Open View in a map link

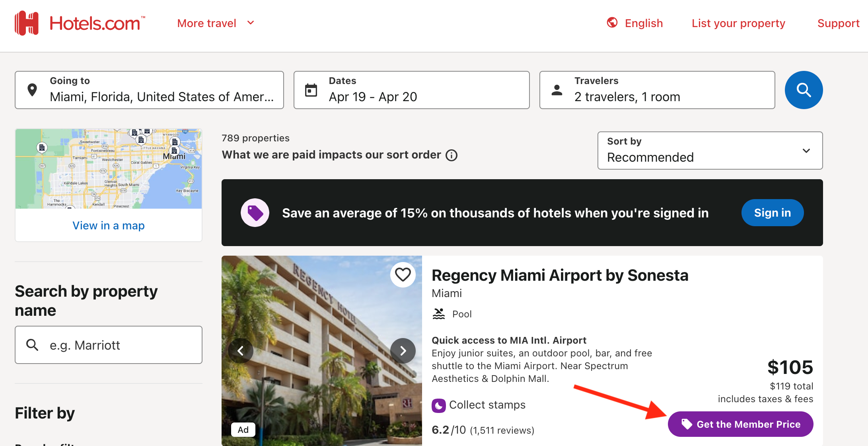click(x=109, y=225)
